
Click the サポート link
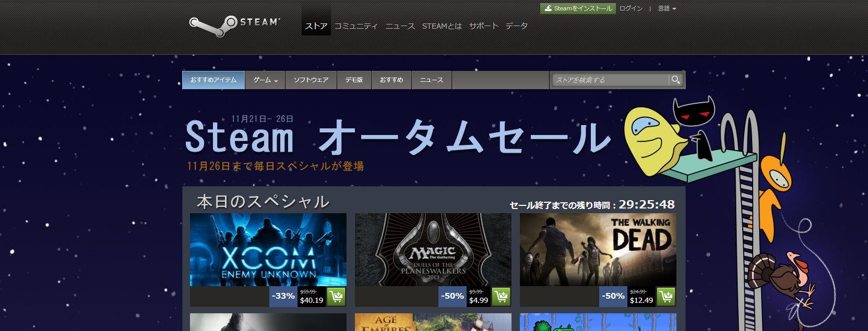tap(483, 26)
